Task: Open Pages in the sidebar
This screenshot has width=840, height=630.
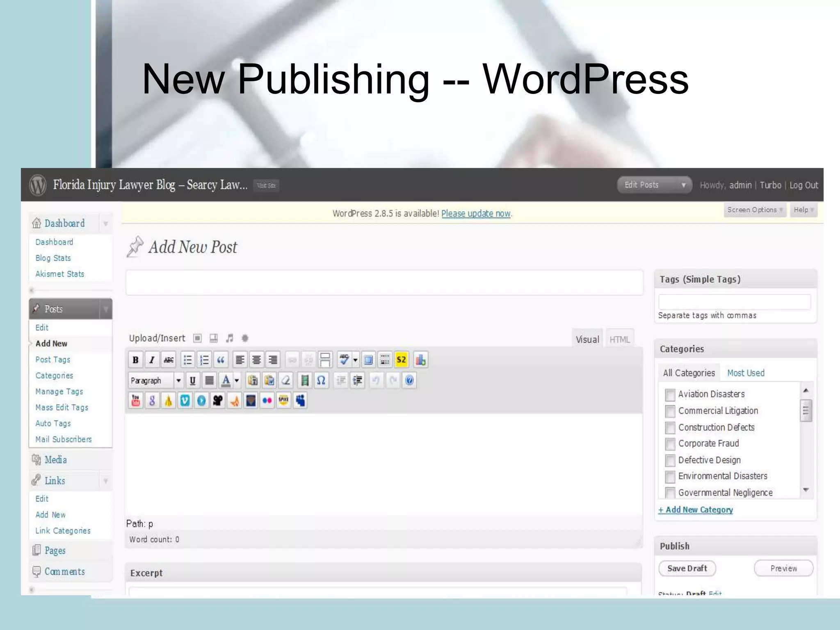Action: click(55, 550)
